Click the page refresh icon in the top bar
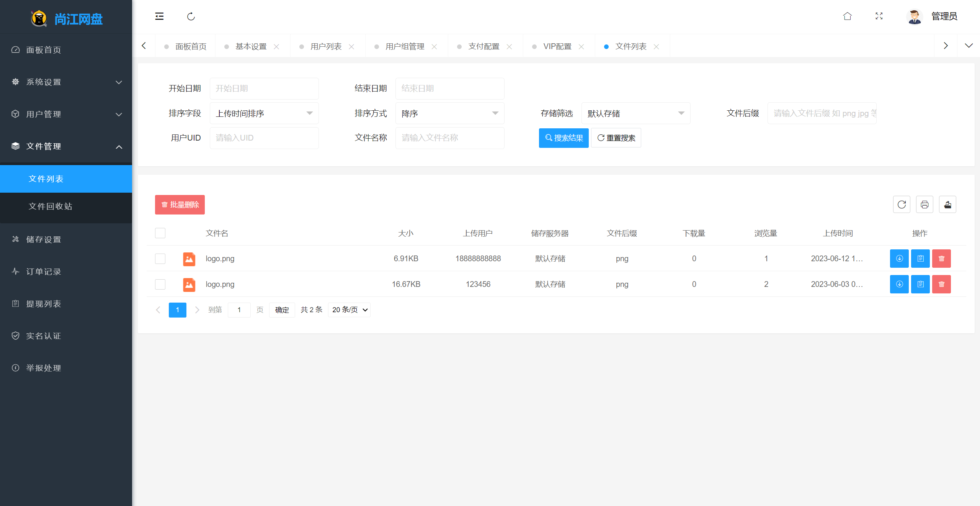The height and width of the screenshot is (506, 980). tap(191, 16)
